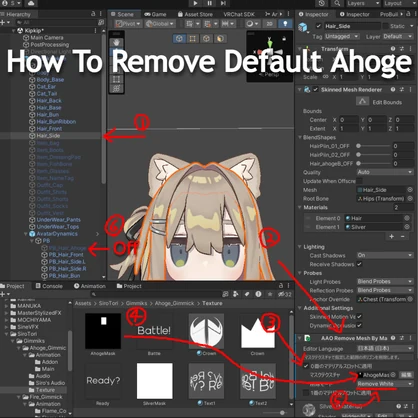Screen dimensions: 418x418
Task: Switch to the Console tab
Action: pos(49,286)
